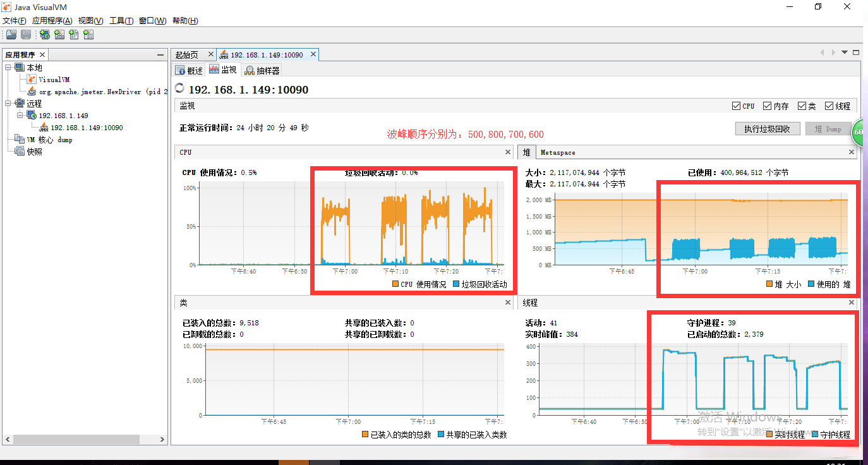Screen dimensions: 868x465
Task: Open the 抽样器 sampler tab
Action: coord(262,71)
